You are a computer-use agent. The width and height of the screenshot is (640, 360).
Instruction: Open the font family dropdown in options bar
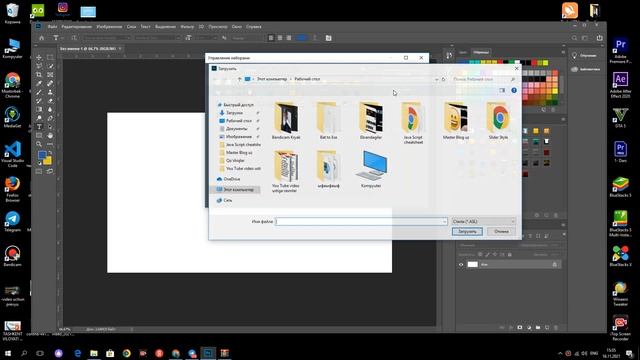(128, 38)
